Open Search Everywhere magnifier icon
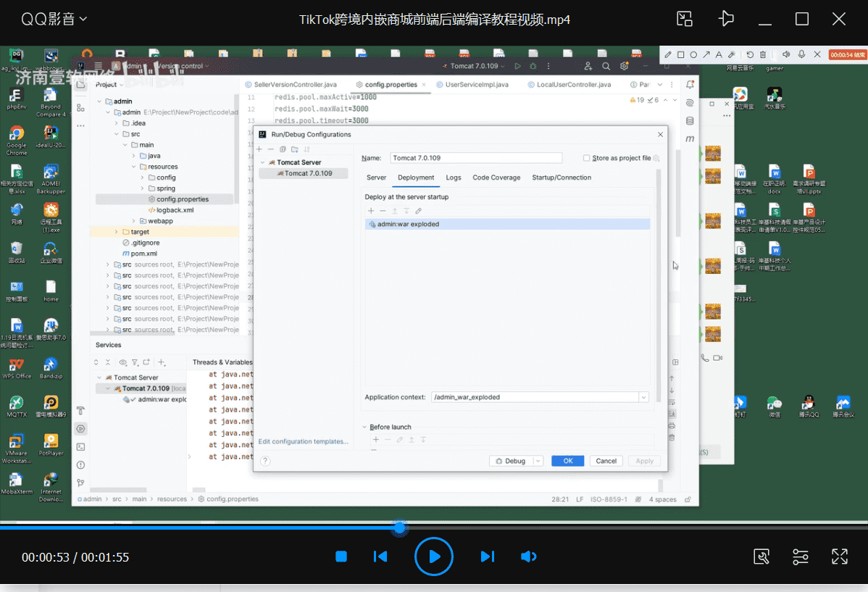Viewport: 868px width, 592px height. point(606,66)
